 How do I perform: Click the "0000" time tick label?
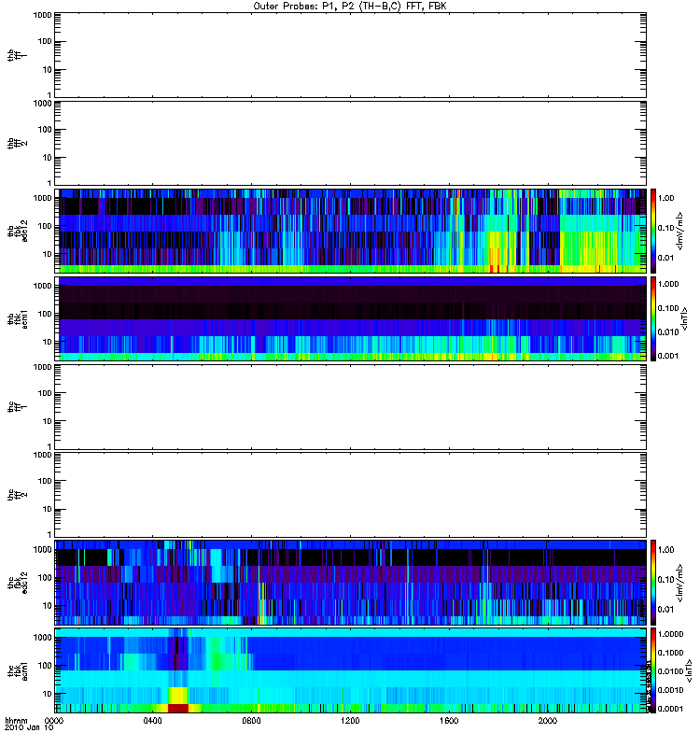click(54, 721)
